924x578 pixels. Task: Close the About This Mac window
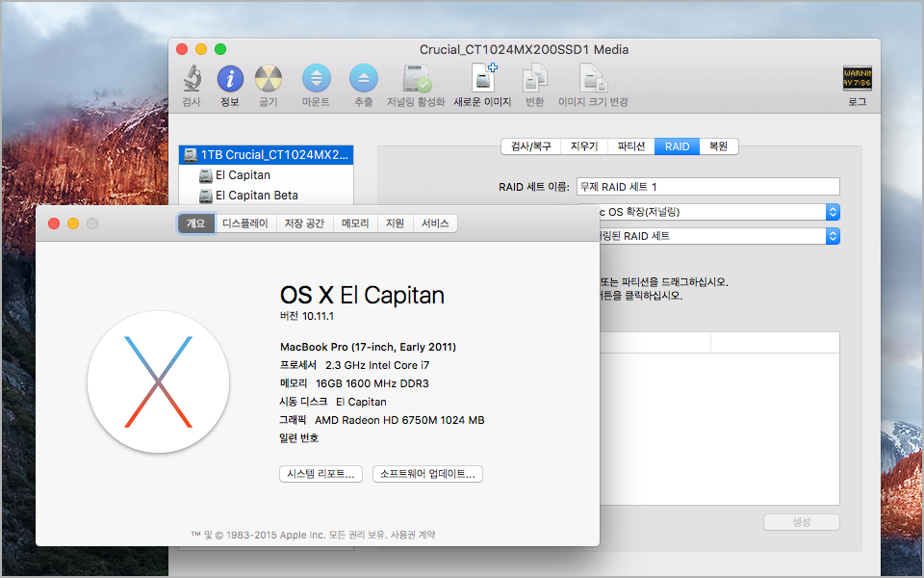tap(54, 223)
